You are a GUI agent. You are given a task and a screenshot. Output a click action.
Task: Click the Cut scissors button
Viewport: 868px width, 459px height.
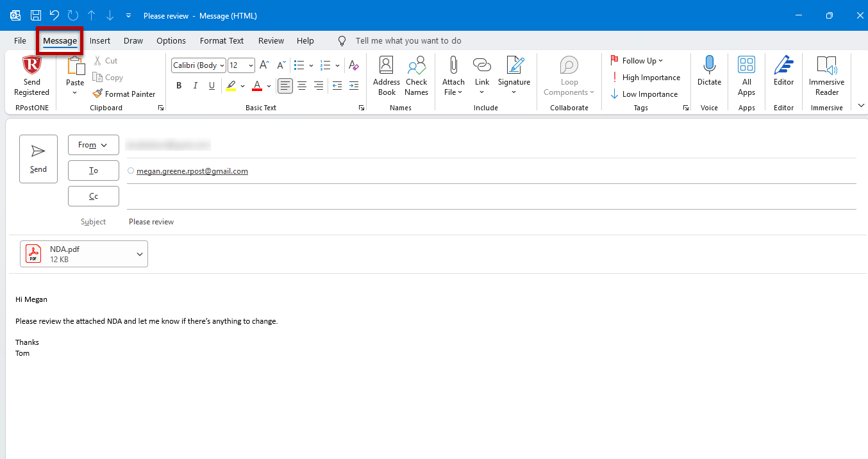click(x=106, y=60)
